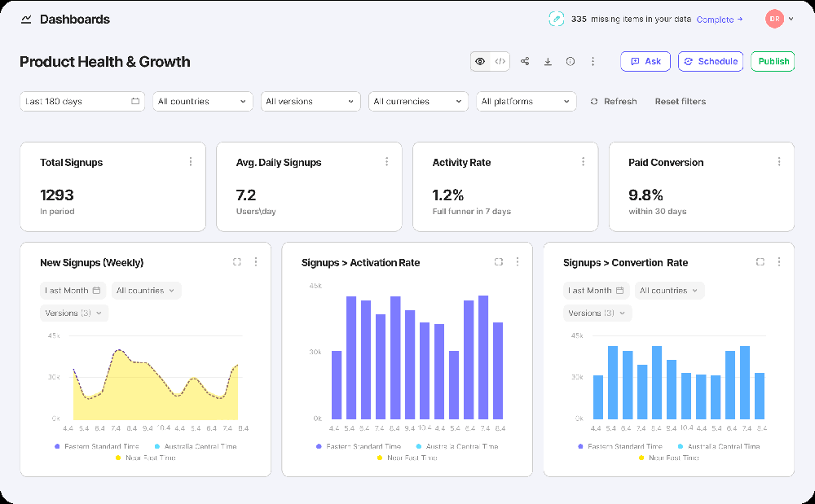Expand New Signups (Weekly) chart fullscreen
The width and height of the screenshot is (815, 504).
tap(237, 262)
